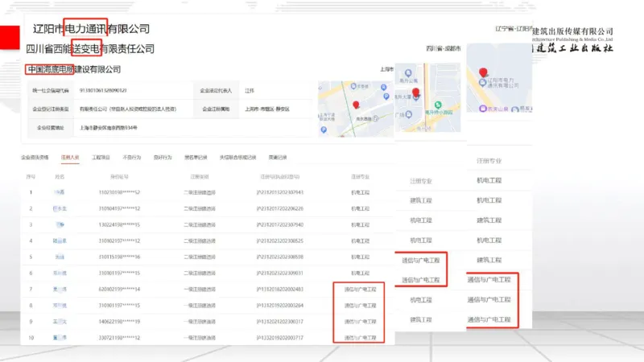Switch to the 变更记录 tab

(278, 157)
